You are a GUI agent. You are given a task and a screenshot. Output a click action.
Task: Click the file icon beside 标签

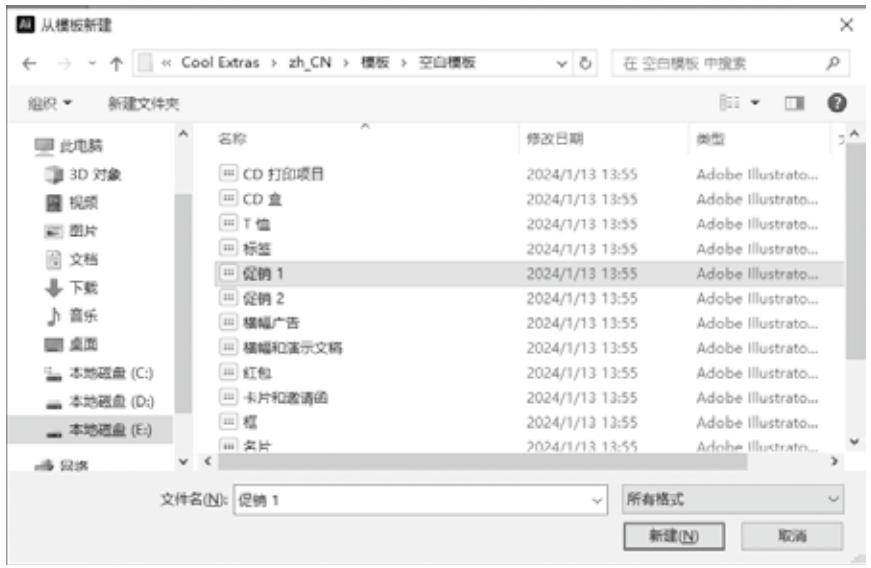point(228,248)
